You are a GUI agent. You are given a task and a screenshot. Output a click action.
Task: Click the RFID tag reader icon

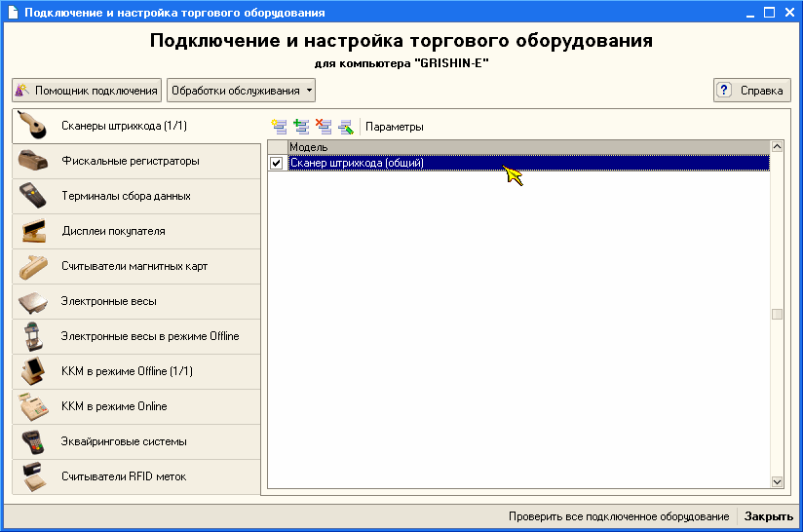(x=34, y=477)
